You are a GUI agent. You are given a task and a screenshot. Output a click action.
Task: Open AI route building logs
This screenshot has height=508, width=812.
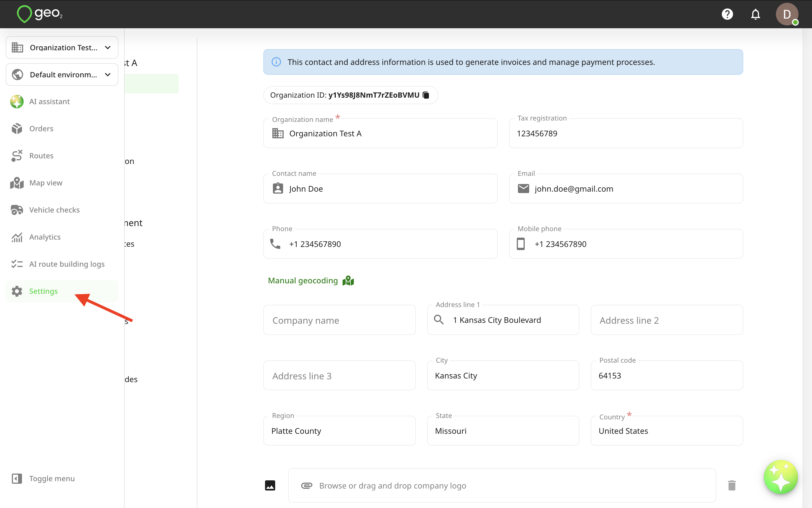(x=62, y=264)
